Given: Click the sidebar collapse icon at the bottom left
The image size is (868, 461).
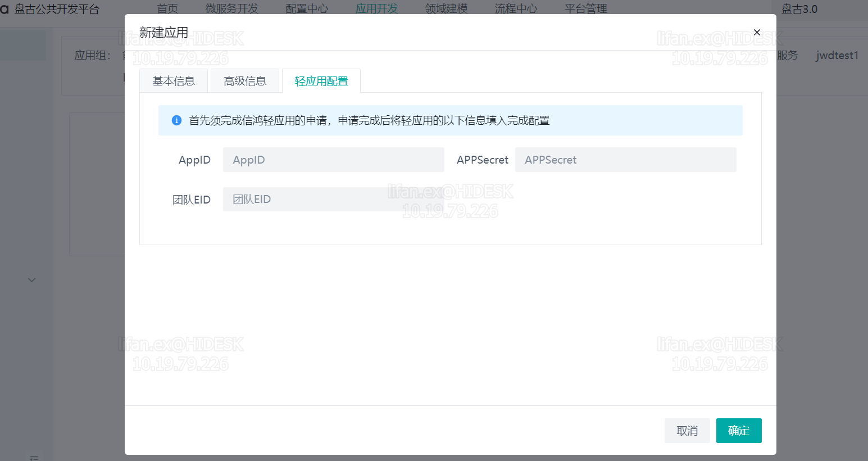Looking at the screenshot, I should (x=34, y=458).
